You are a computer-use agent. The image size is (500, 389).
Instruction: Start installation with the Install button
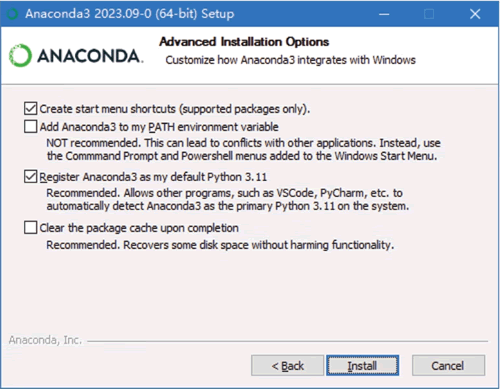tap(362, 365)
